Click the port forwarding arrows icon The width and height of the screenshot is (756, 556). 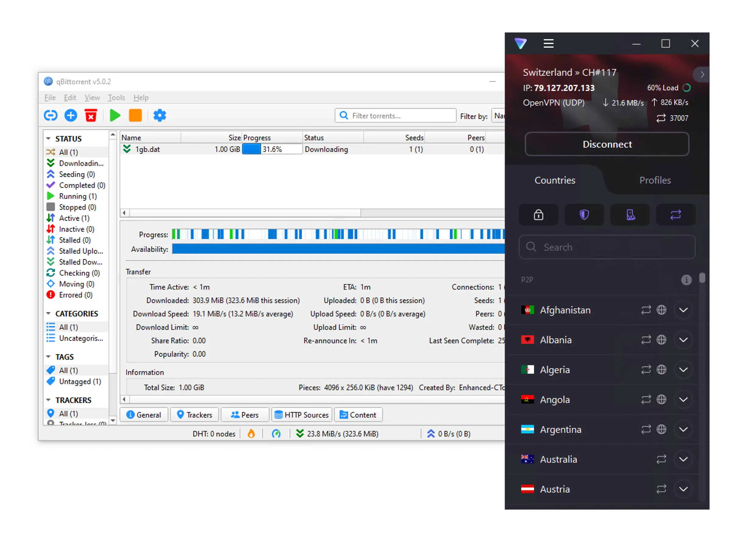pyautogui.click(x=676, y=215)
